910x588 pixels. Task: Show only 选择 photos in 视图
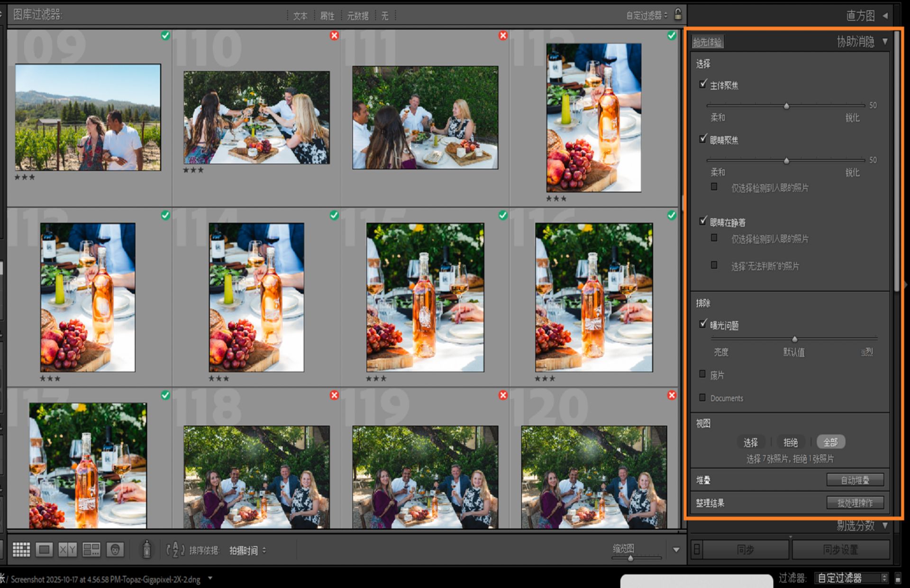750,442
